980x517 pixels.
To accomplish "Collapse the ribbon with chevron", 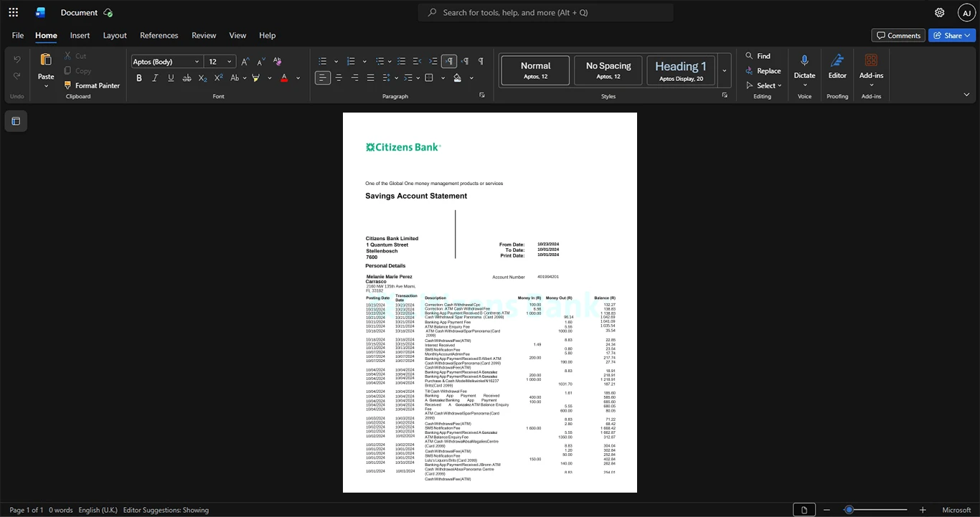I will (x=966, y=95).
